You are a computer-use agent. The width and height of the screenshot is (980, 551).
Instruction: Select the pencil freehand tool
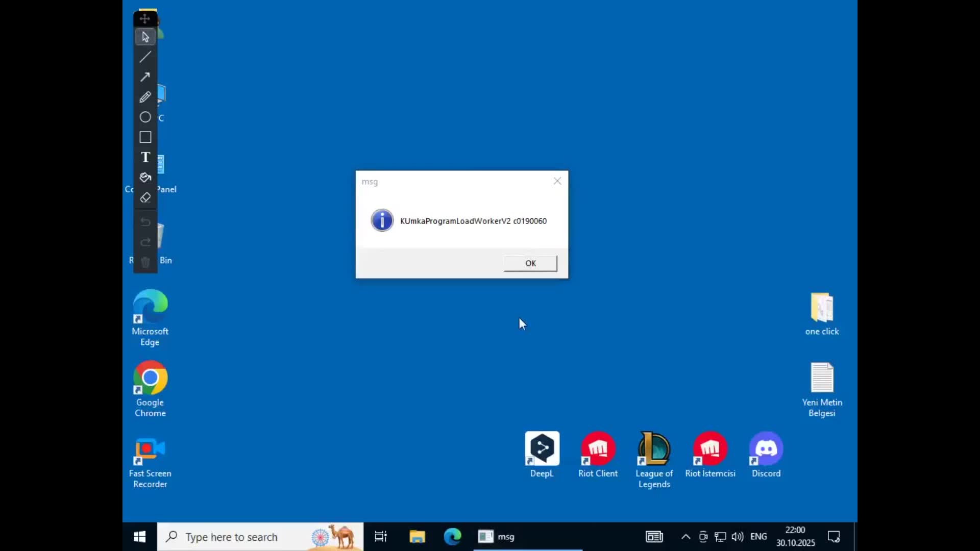click(x=145, y=97)
